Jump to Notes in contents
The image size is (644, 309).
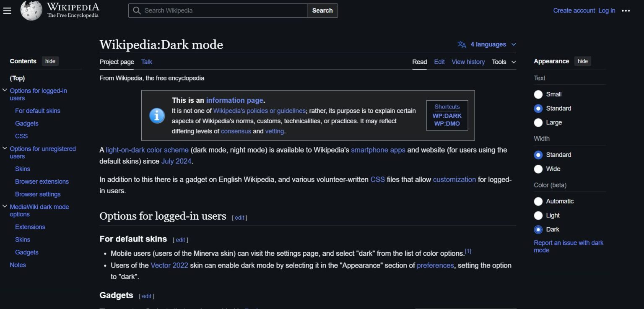click(18, 265)
